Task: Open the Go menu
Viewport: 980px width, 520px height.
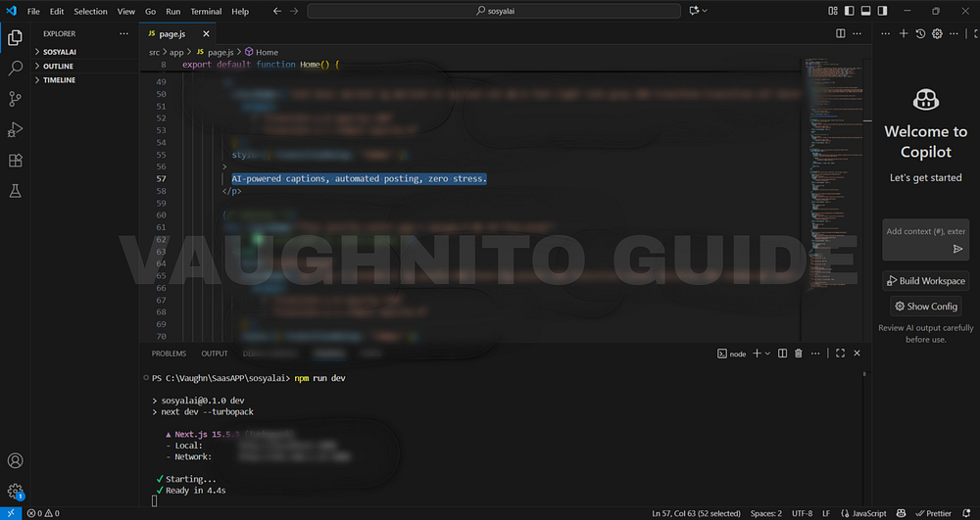Action: [151, 11]
